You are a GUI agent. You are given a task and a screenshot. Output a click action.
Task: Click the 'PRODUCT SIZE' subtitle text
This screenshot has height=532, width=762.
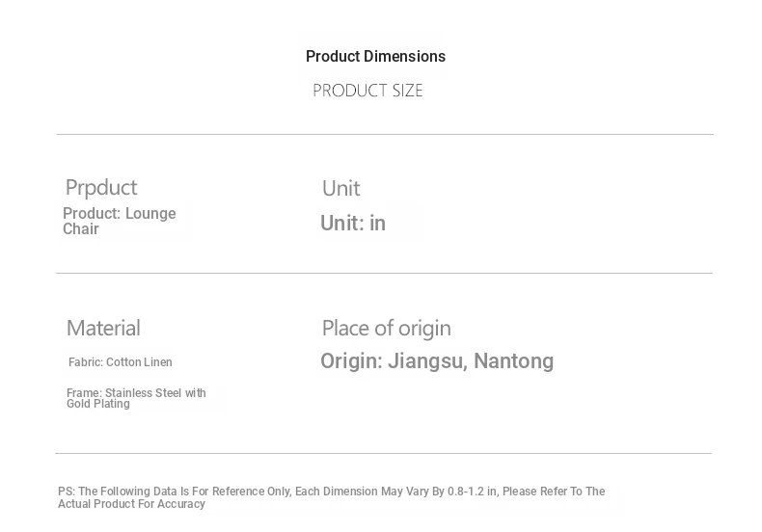pos(367,91)
